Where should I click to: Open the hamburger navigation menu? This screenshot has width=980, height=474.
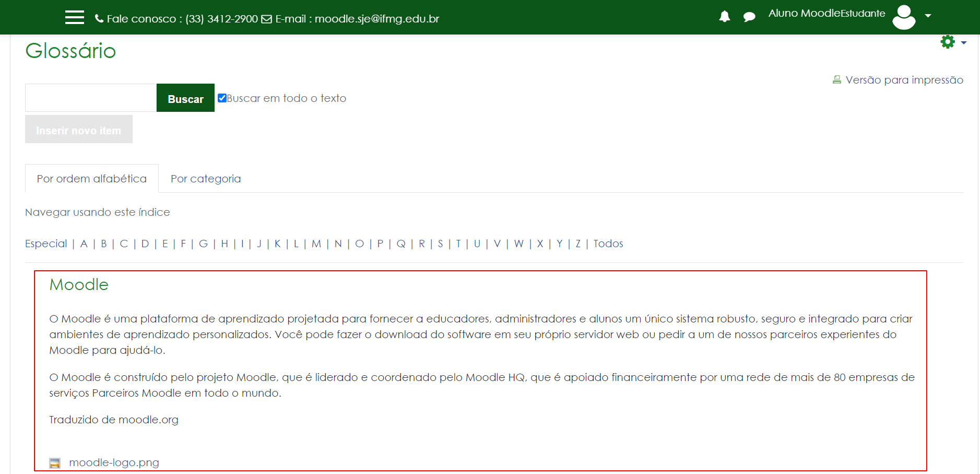[74, 17]
